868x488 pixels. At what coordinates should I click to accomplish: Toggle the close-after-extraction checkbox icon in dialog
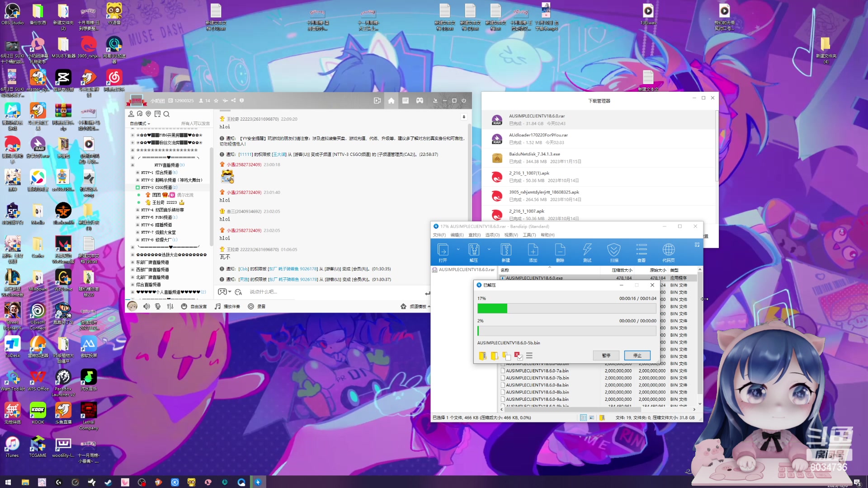518,356
